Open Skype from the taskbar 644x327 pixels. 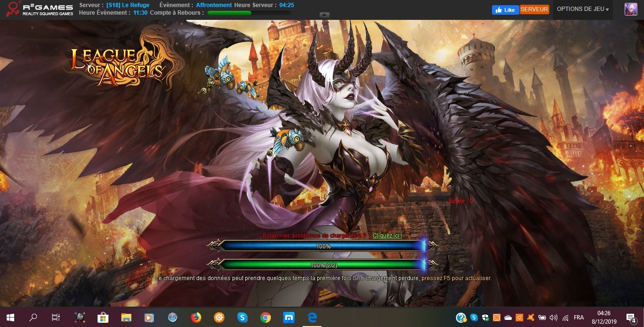click(242, 318)
